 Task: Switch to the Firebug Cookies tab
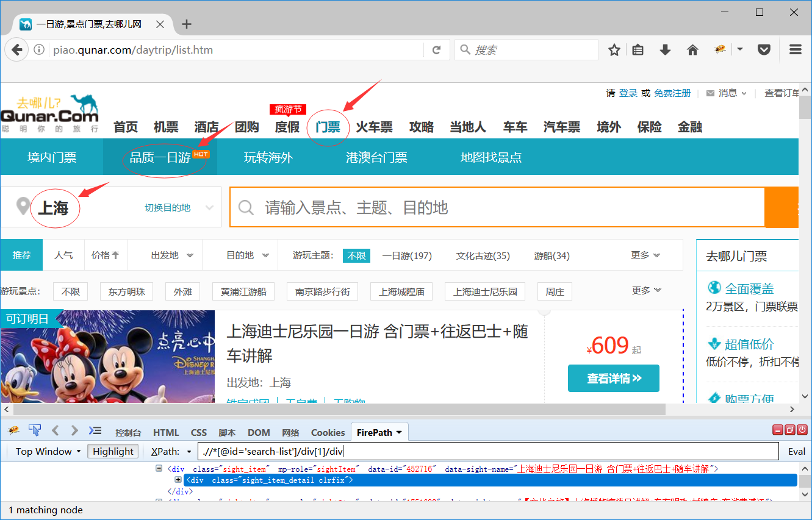(x=328, y=432)
